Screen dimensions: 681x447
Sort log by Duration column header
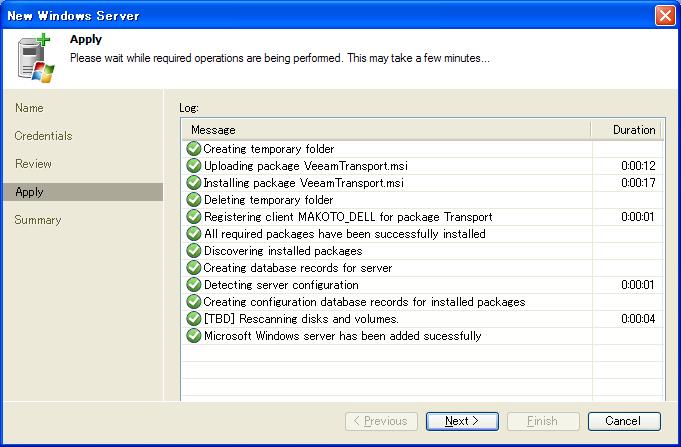coord(627,130)
